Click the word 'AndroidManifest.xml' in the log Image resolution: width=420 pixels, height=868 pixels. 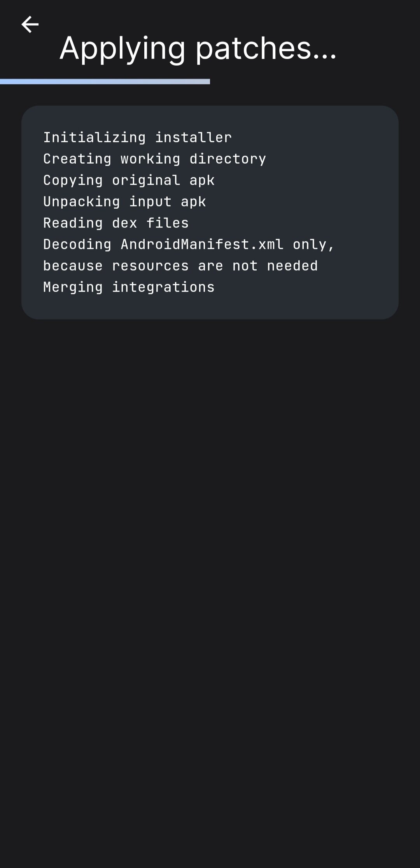[202, 244]
